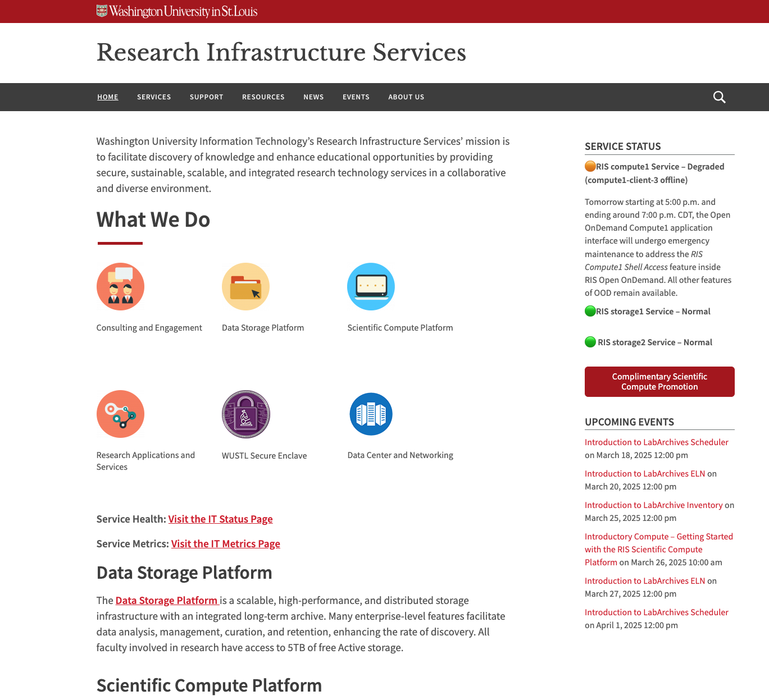This screenshot has width=769, height=700.
Task: Click the What We Do heading
Action: click(x=153, y=219)
